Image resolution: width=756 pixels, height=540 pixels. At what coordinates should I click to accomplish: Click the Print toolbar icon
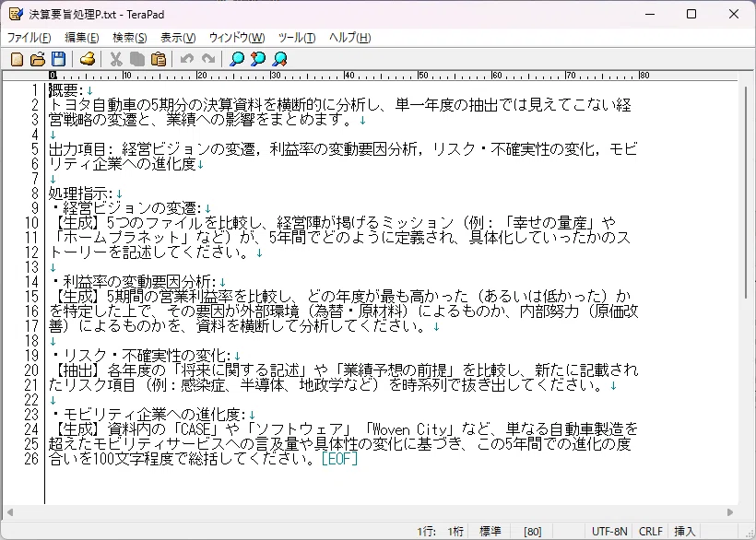coord(88,59)
